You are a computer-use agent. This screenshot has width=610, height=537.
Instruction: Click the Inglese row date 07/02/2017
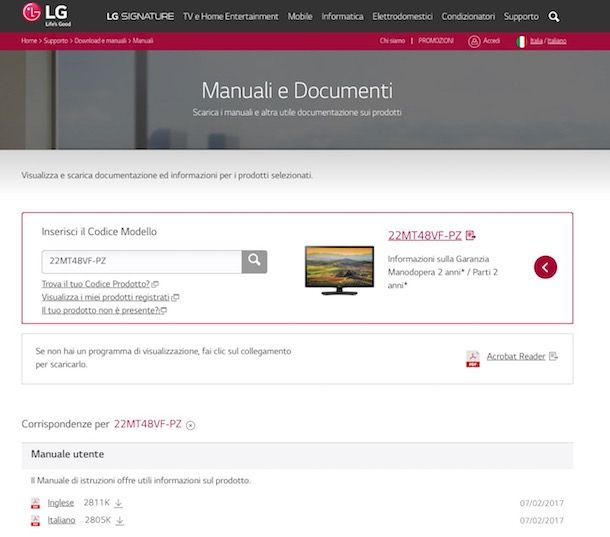coord(542,503)
